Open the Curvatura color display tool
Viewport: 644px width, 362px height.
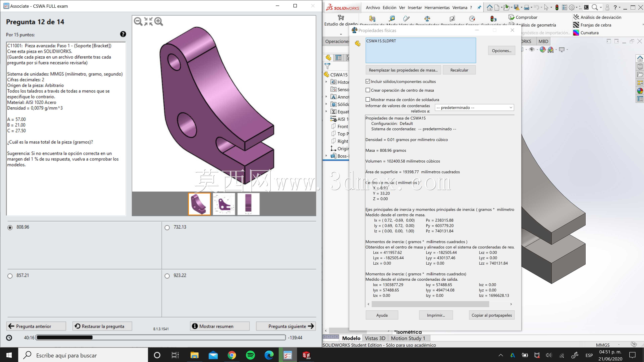coord(586,33)
